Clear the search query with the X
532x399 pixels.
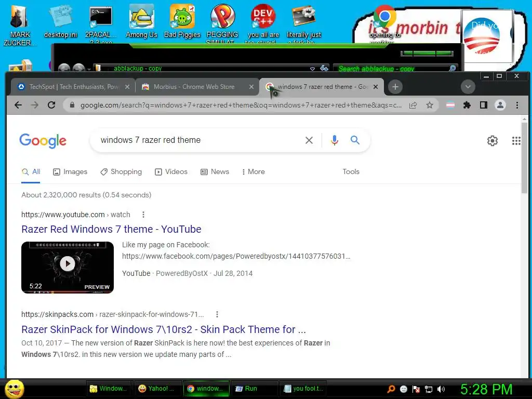click(309, 140)
